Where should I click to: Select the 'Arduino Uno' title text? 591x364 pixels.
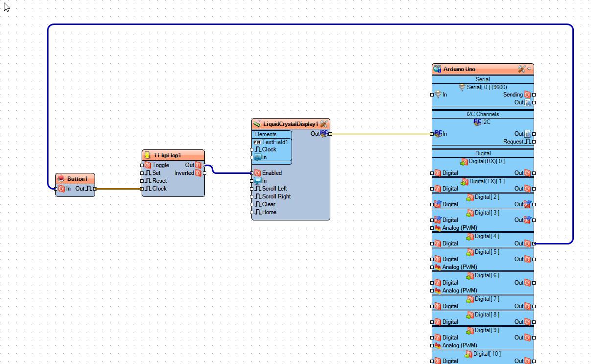[459, 69]
